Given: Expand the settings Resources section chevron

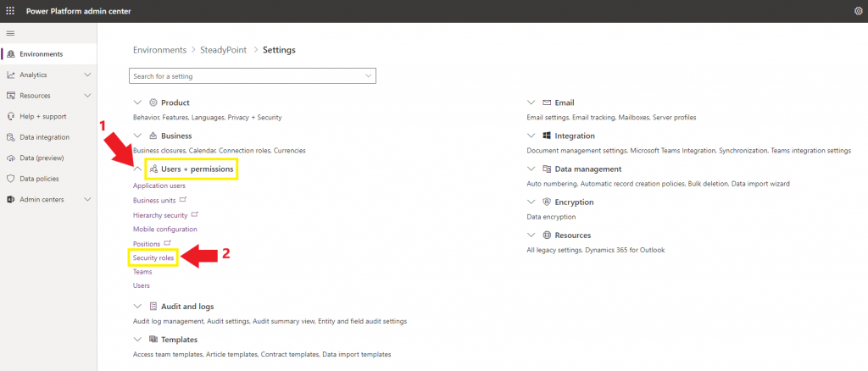Looking at the screenshot, I should 531,235.
